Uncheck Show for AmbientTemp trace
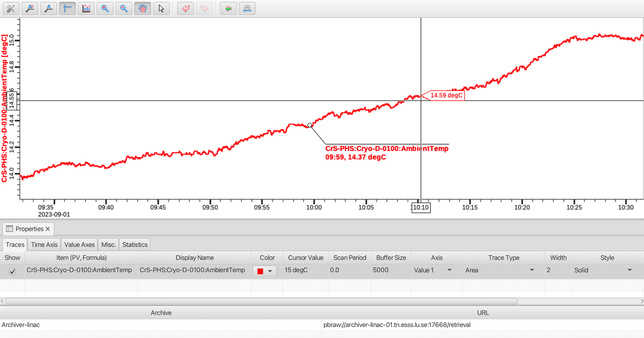The image size is (644, 338). [12, 271]
